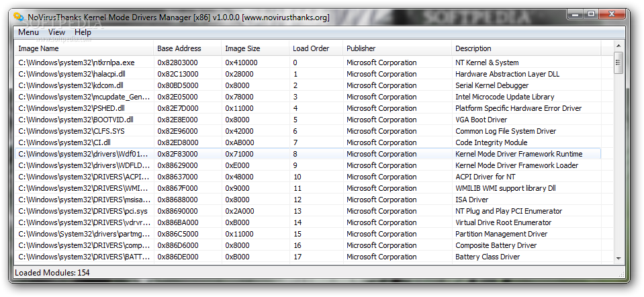Click the ISA Driver description
Screen dimensions: 644x297
472,200
